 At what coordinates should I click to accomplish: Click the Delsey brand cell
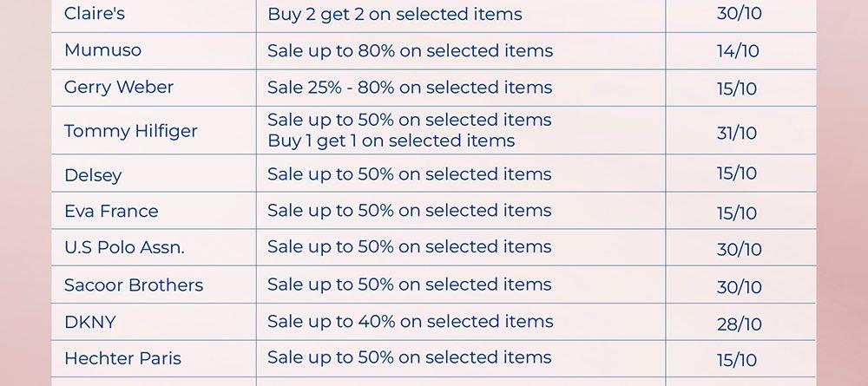click(93, 175)
